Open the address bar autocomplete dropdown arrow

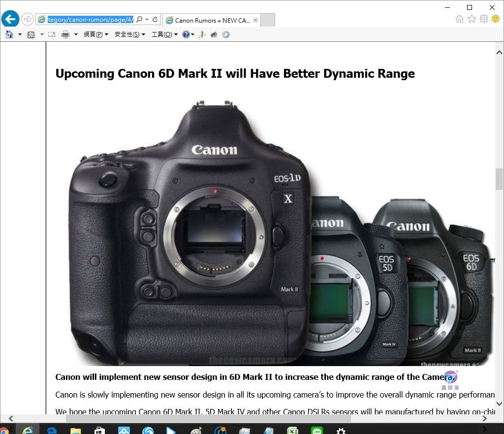tap(147, 19)
